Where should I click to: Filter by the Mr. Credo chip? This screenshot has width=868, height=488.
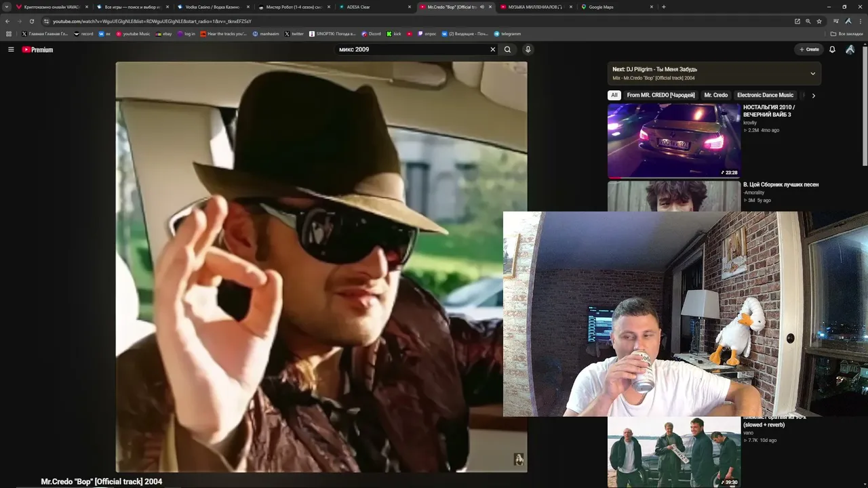715,96
